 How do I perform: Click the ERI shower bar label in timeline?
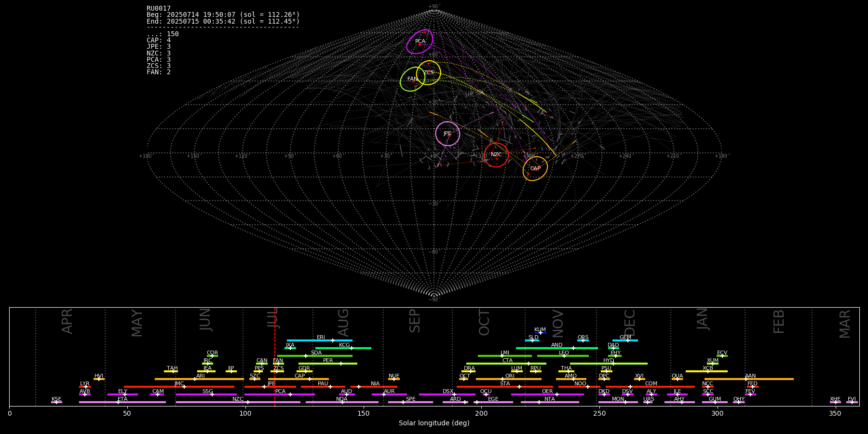(x=321, y=337)
